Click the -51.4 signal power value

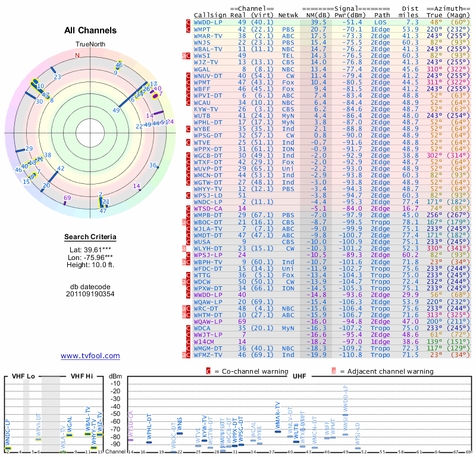click(x=352, y=23)
